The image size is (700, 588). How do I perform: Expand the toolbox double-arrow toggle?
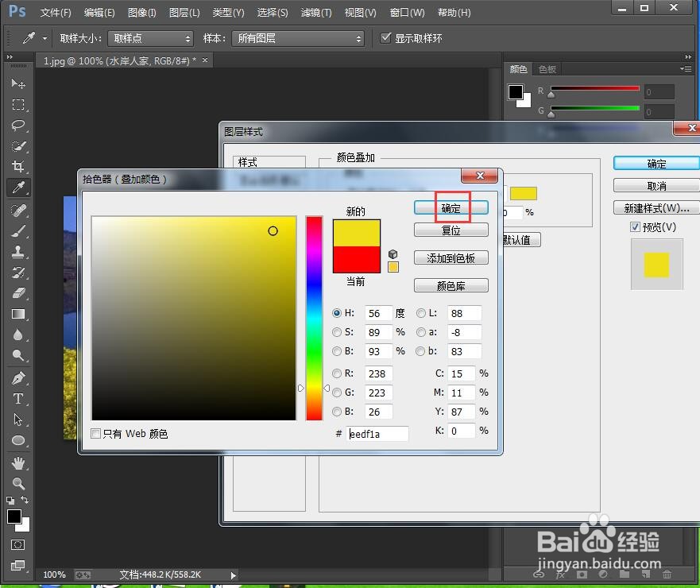10,56
